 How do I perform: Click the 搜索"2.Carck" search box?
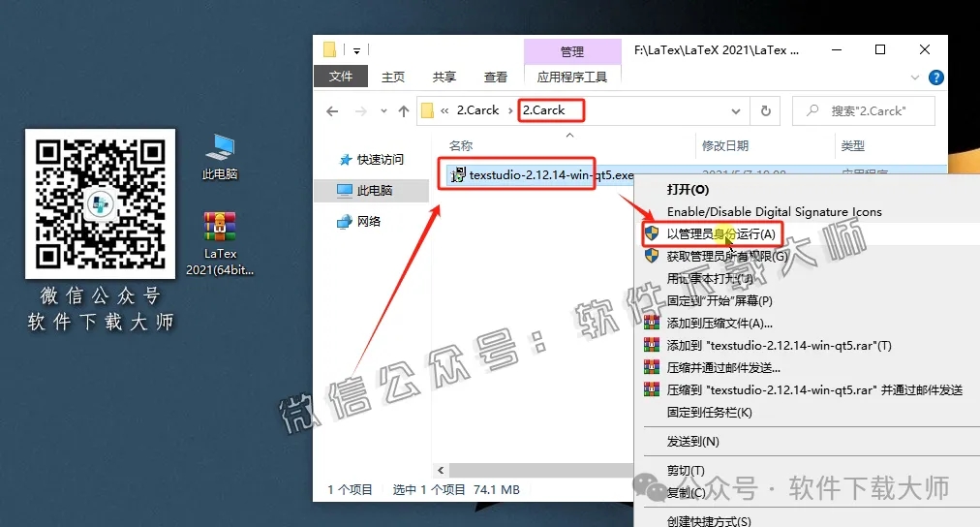[864, 111]
